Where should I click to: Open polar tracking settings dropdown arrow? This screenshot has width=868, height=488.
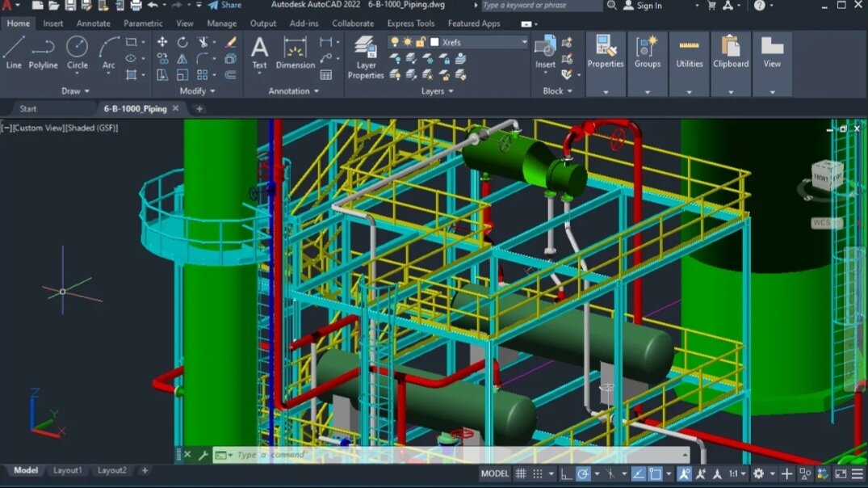click(597, 474)
